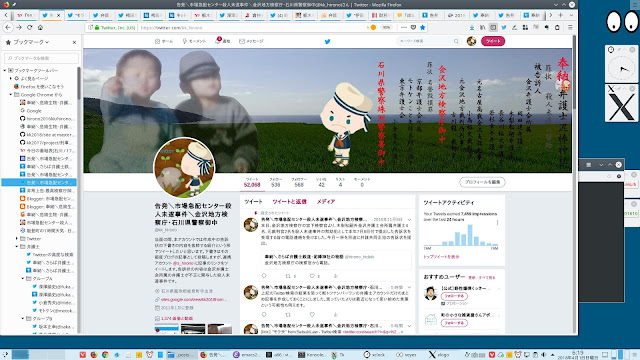Open Twitter notifications bell

click(222, 41)
